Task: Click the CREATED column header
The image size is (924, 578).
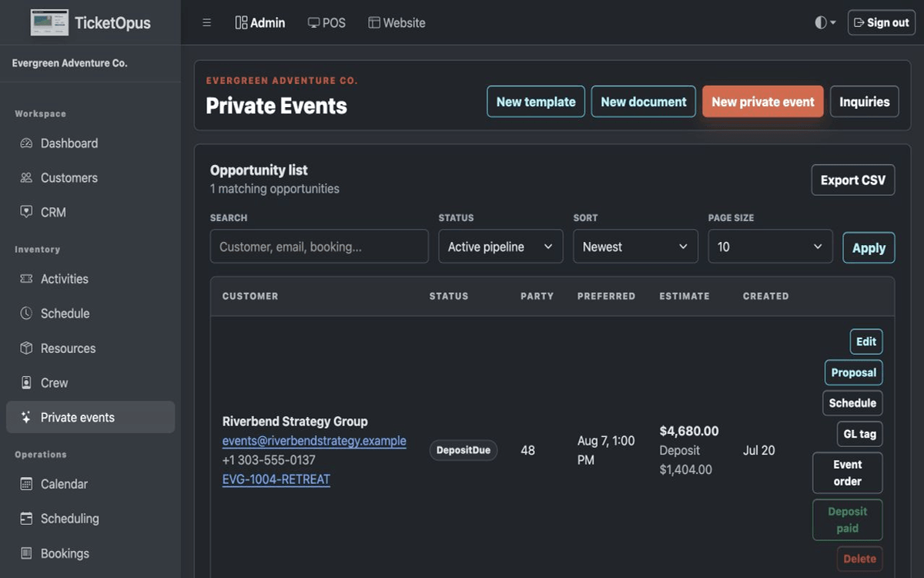Action: pyautogui.click(x=765, y=296)
